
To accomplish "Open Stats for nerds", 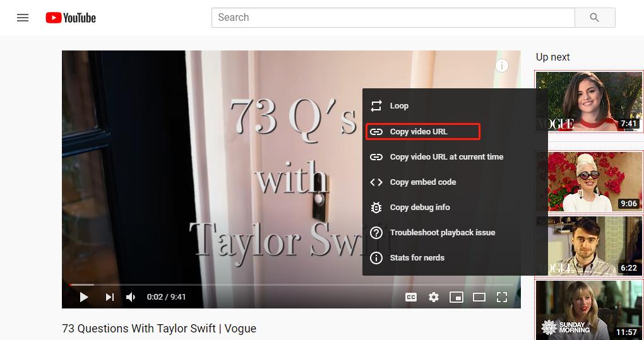I will tap(455, 257).
